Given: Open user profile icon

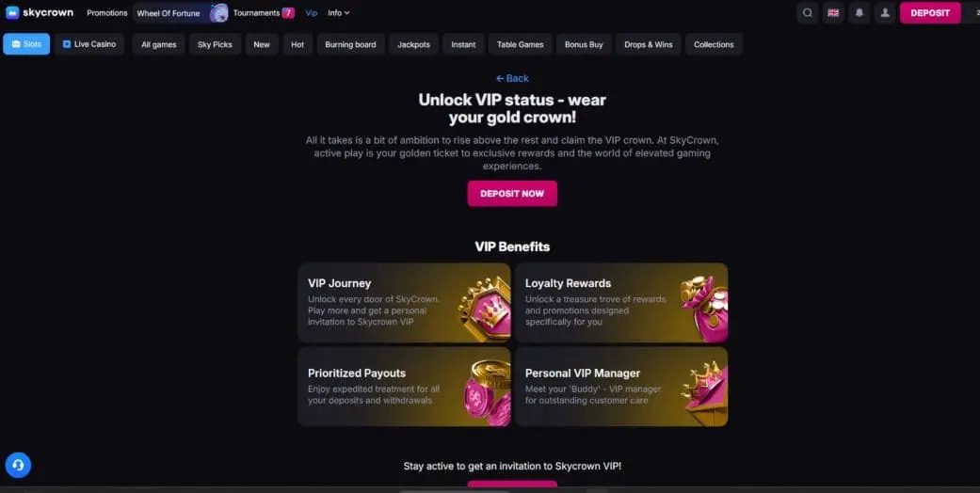Looking at the screenshot, I should (884, 12).
